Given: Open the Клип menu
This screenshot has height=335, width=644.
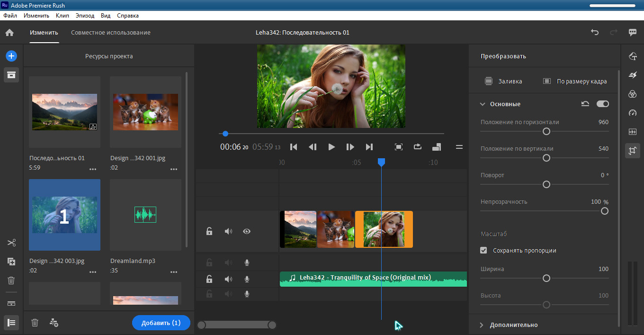Looking at the screenshot, I should [62, 16].
